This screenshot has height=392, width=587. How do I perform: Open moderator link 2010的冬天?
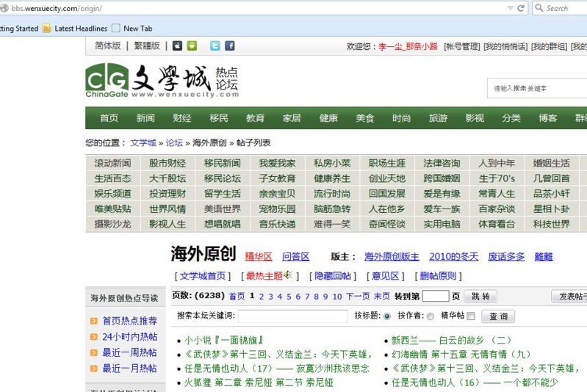pos(454,257)
